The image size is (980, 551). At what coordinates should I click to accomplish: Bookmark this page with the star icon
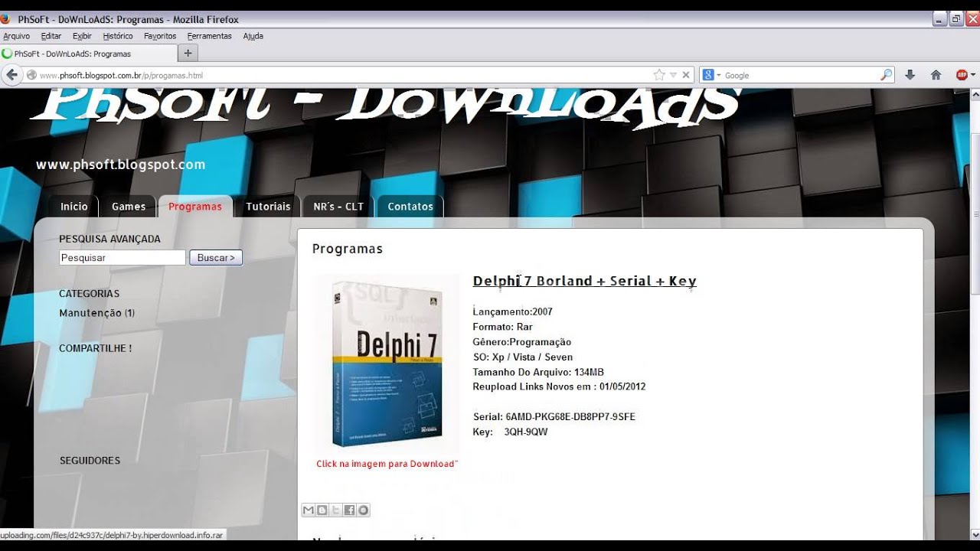click(x=659, y=75)
